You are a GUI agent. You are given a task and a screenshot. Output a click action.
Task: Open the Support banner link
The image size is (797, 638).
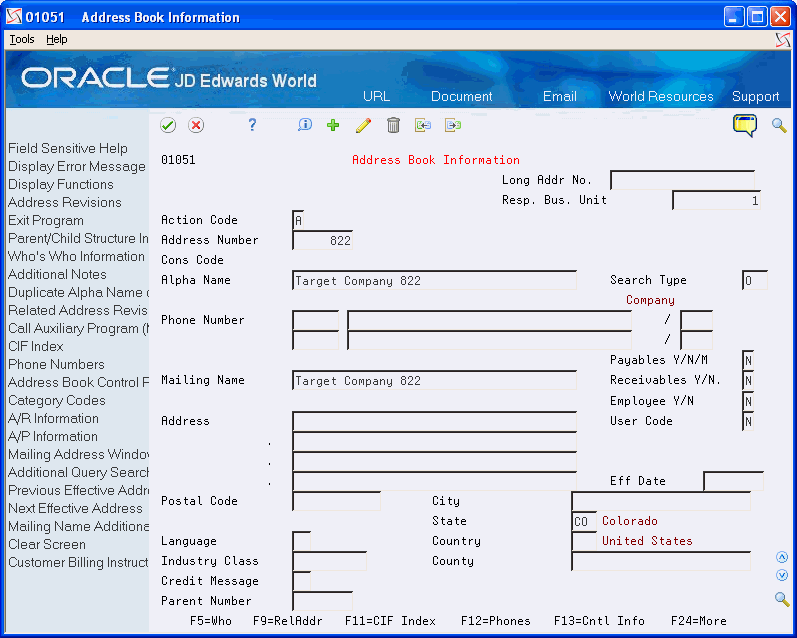(x=755, y=97)
